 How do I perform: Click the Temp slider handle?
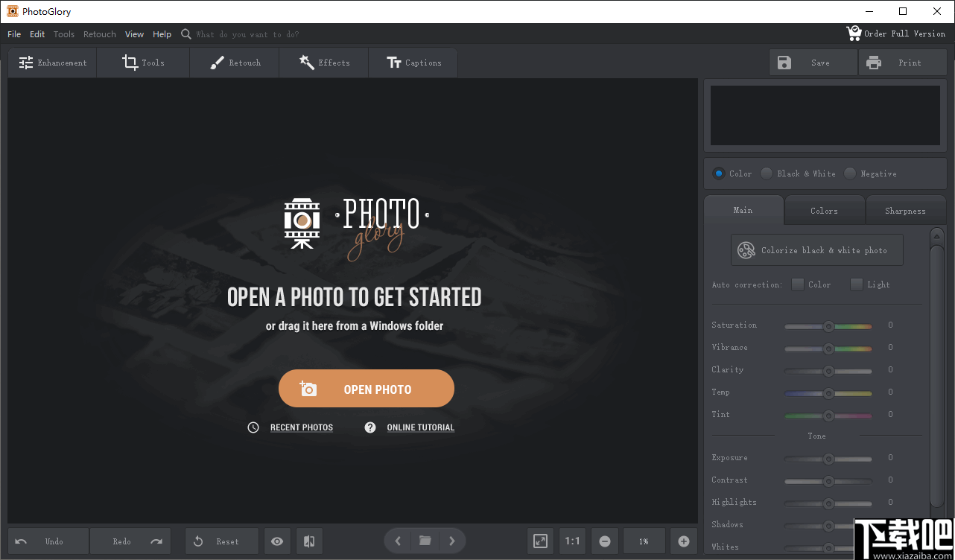click(x=828, y=393)
